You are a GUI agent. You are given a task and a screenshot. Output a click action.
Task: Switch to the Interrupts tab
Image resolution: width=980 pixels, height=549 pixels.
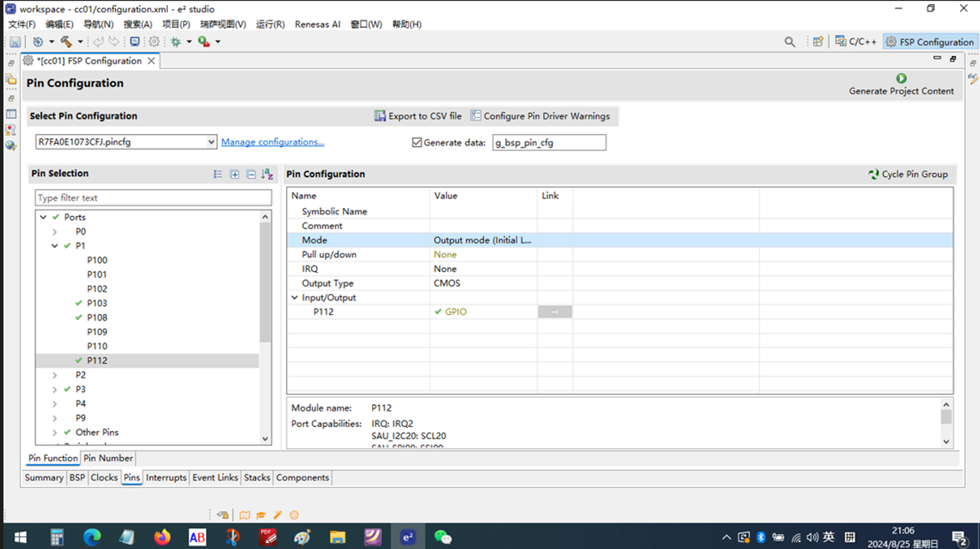[166, 477]
